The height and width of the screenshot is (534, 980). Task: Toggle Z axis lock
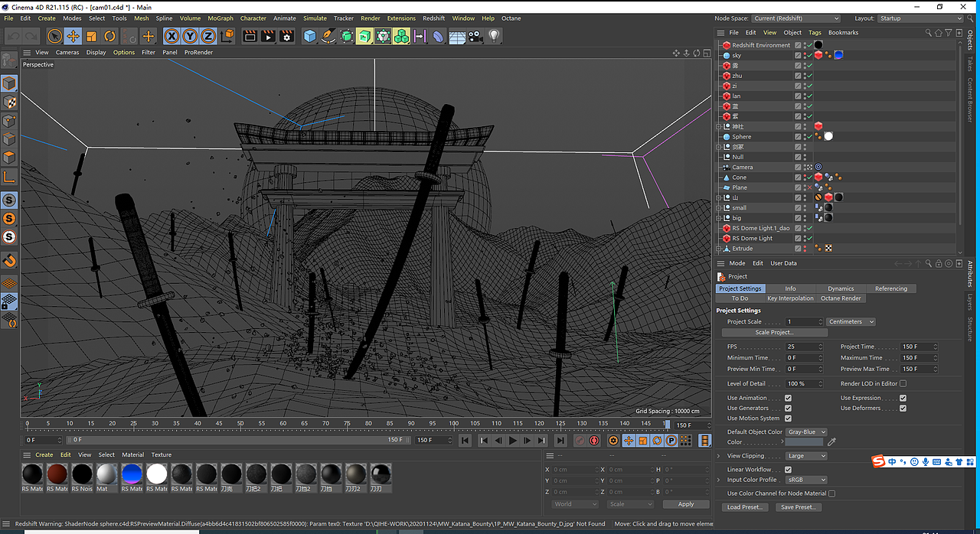click(208, 36)
